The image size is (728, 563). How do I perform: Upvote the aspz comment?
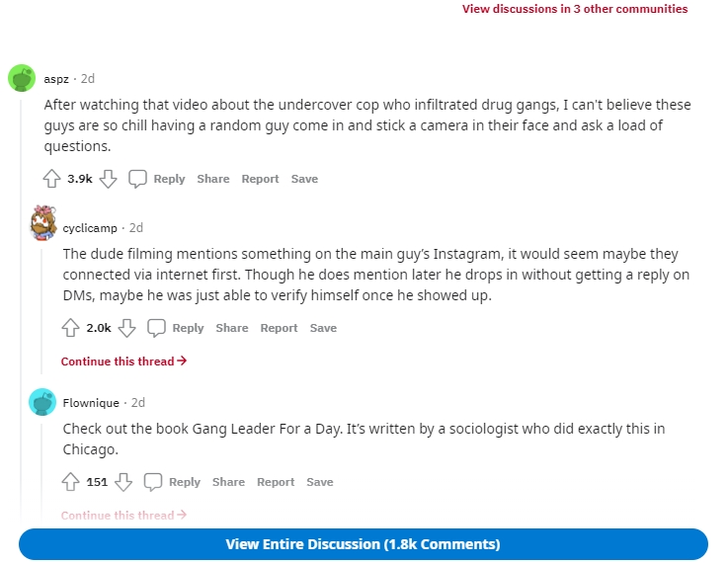(51, 179)
